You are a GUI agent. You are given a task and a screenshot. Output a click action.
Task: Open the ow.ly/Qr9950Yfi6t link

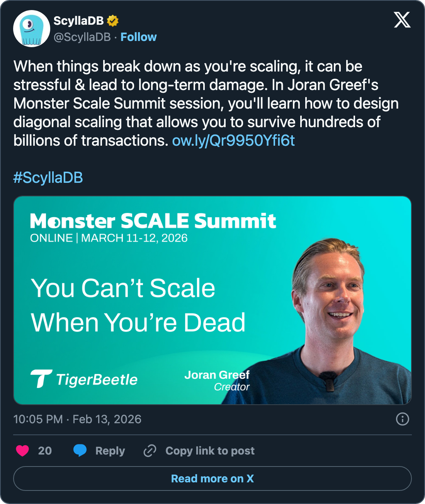[233, 141]
